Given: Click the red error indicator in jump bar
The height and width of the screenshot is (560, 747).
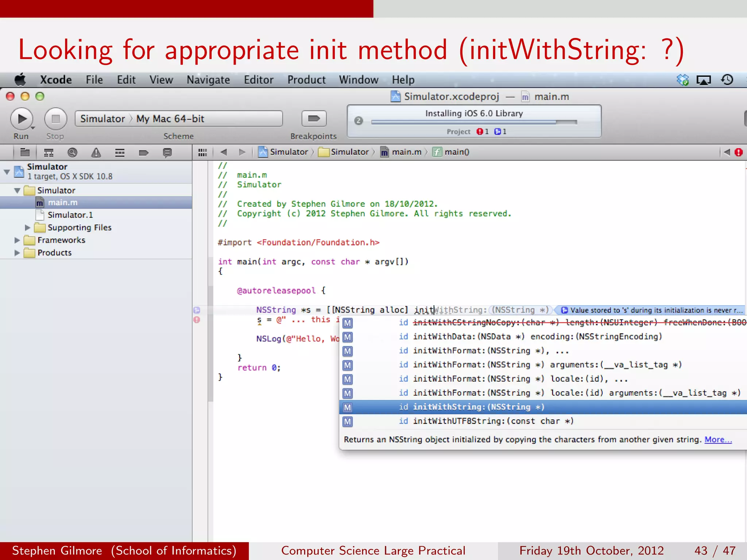Looking at the screenshot, I should point(739,152).
